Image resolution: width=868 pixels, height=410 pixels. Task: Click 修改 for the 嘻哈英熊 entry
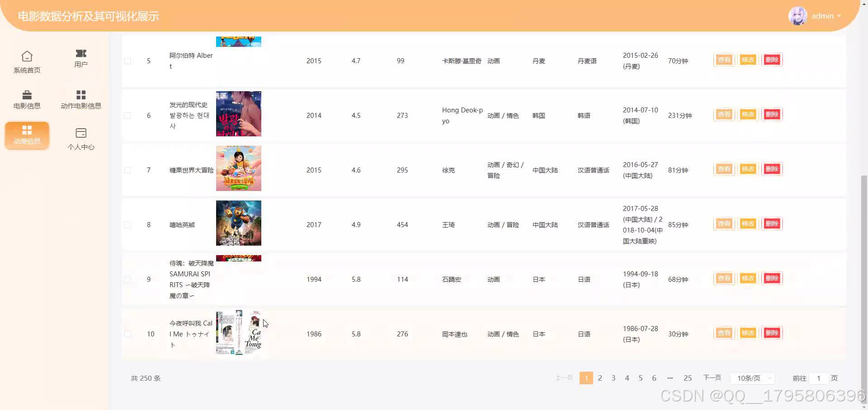click(x=748, y=223)
